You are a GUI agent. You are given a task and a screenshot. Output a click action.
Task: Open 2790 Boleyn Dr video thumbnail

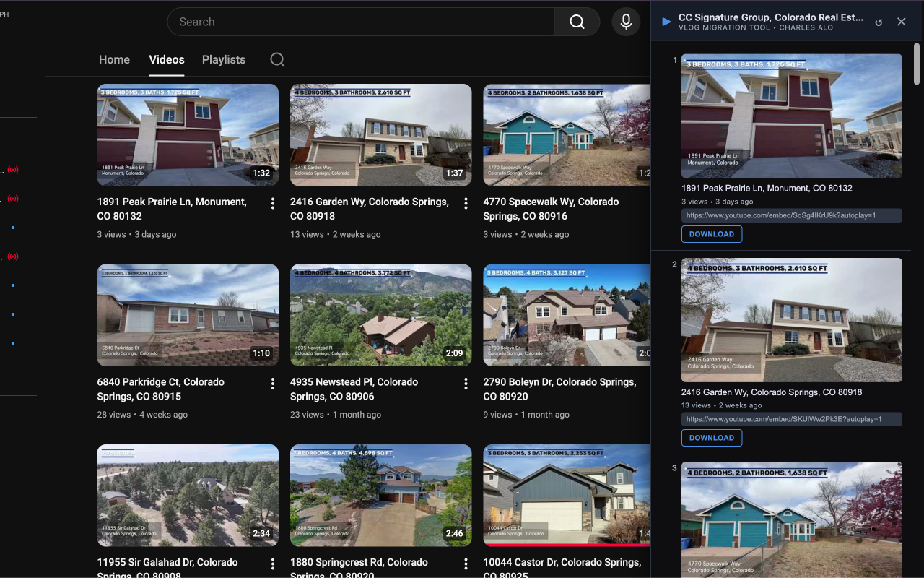coord(567,315)
